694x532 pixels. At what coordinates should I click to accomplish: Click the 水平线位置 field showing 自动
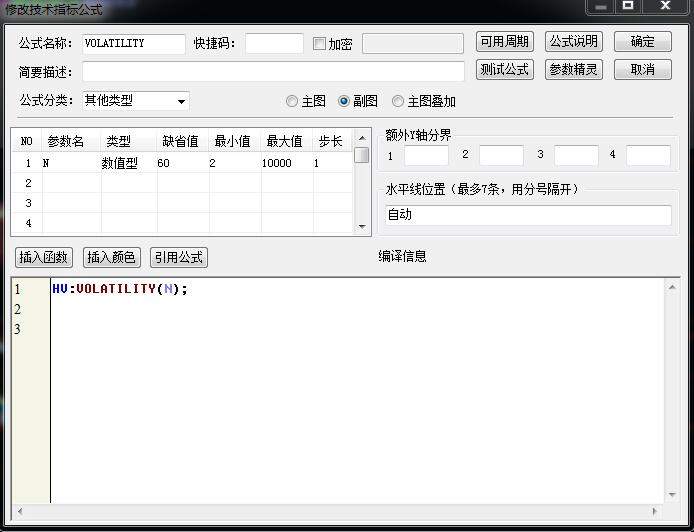[528, 215]
